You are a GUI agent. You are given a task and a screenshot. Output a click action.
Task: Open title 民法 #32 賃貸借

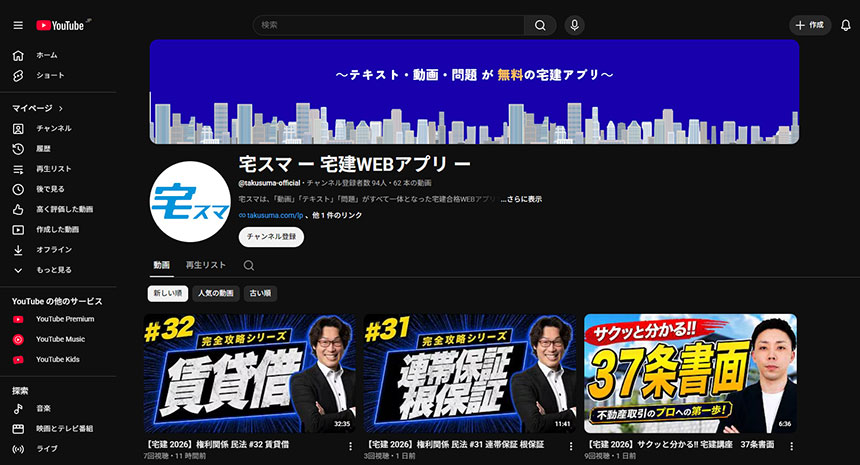coord(217,445)
